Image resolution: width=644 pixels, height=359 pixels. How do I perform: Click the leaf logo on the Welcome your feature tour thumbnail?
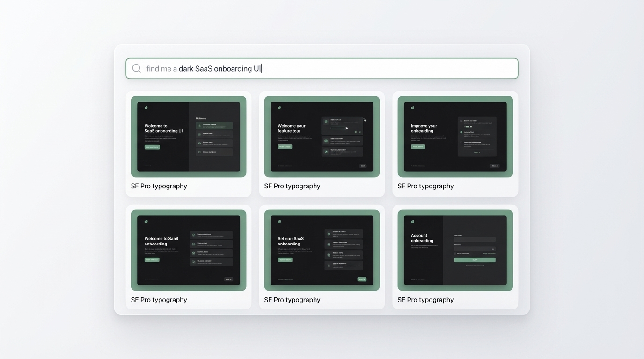click(279, 108)
